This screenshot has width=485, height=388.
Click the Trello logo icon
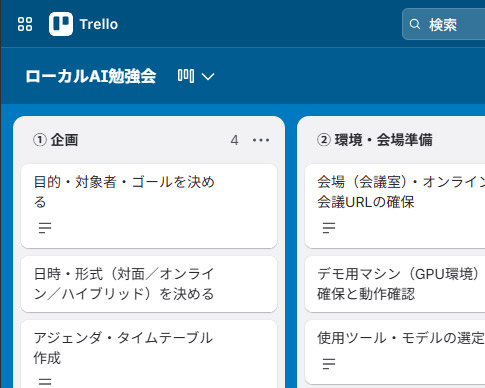pyautogui.click(x=61, y=24)
